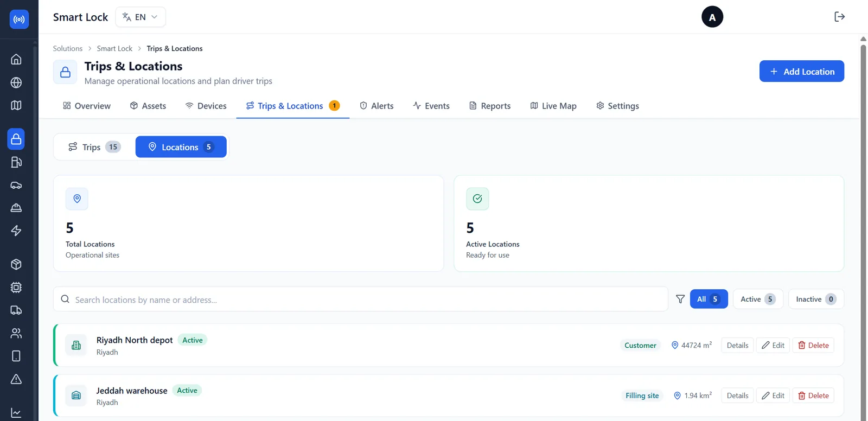Screen dimensions: 868x421
Task: Select the box package sidebar icon
Action: [x=16, y=264]
